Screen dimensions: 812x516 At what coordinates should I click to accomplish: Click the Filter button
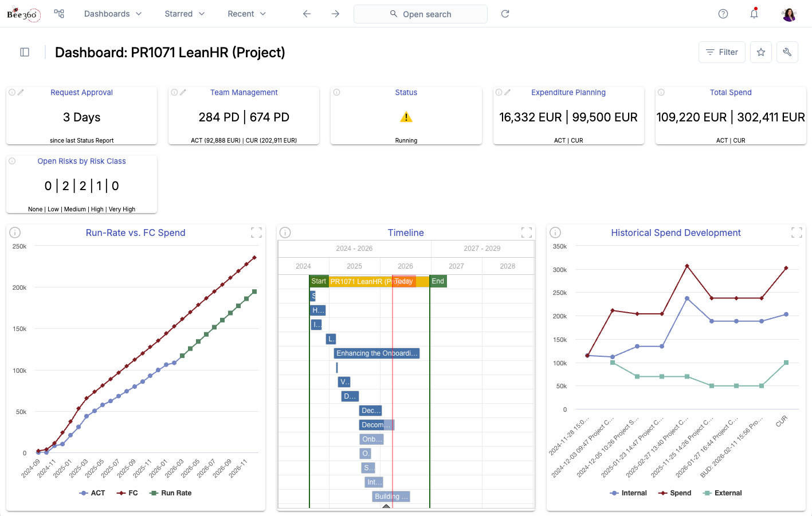coord(722,52)
